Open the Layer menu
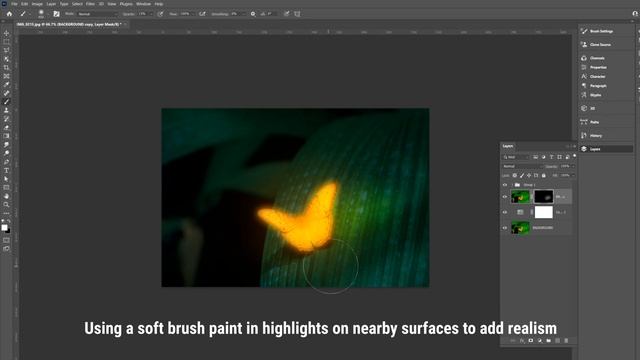Image resolution: width=640 pixels, height=360 pixels. point(51,4)
